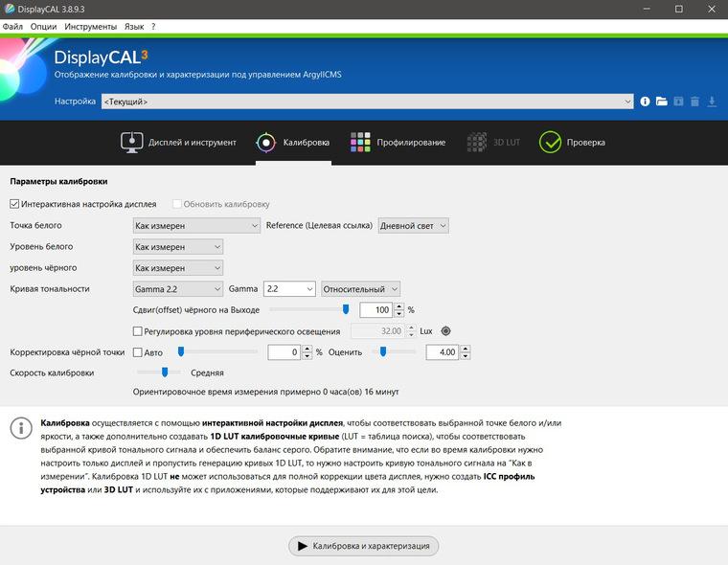The image size is (728, 565).
Task: Open Кривая тональности Gamma 2.2 dropdown
Action: click(178, 289)
